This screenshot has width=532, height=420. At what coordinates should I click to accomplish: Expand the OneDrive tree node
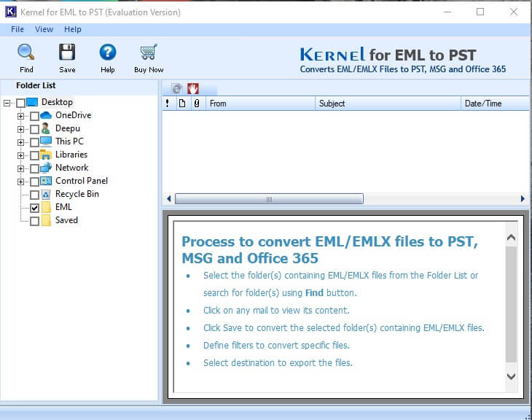tap(20, 116)
